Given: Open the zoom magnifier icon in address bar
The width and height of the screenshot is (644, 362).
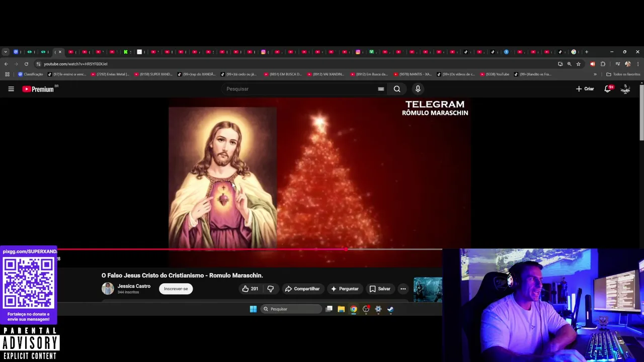Looking at the screenshot, I should point(569,64).
